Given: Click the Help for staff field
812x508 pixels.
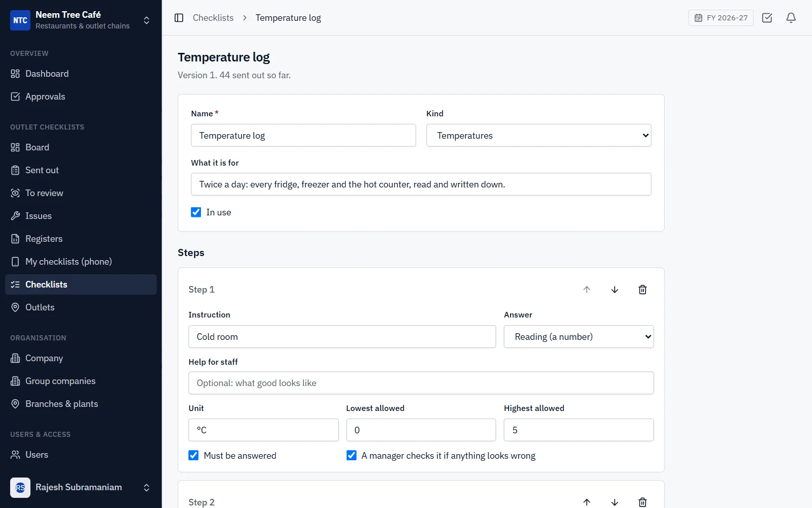Looking at the screenshot, I should click(421, 383).
